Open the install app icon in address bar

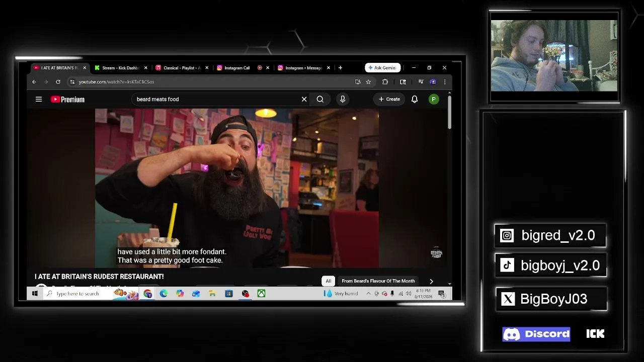358,82
